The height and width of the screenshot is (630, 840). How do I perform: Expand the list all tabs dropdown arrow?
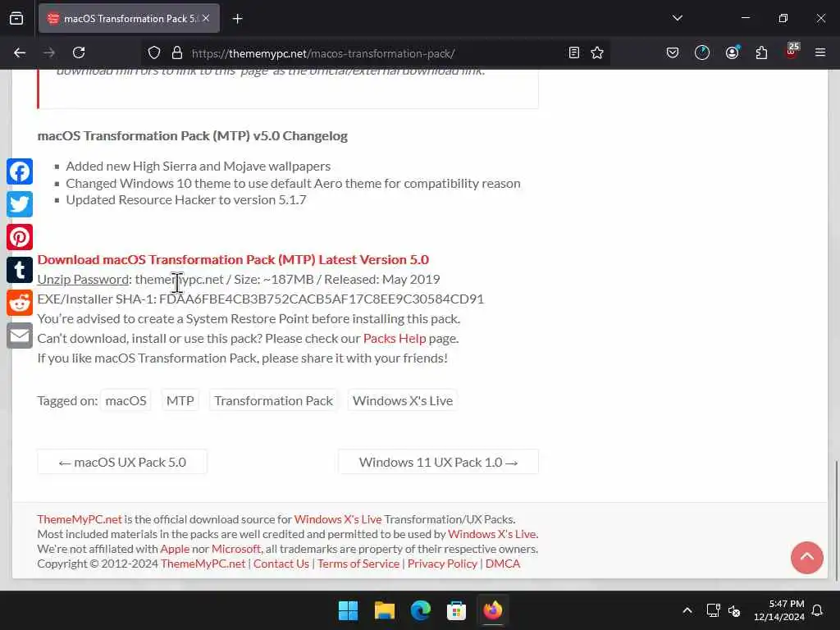[678, 18]
